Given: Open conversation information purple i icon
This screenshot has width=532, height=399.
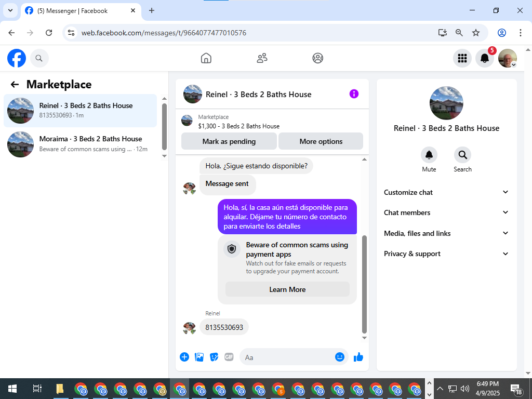Looking at the screenshot, I should pyautogui.click(x=354, y=94).
